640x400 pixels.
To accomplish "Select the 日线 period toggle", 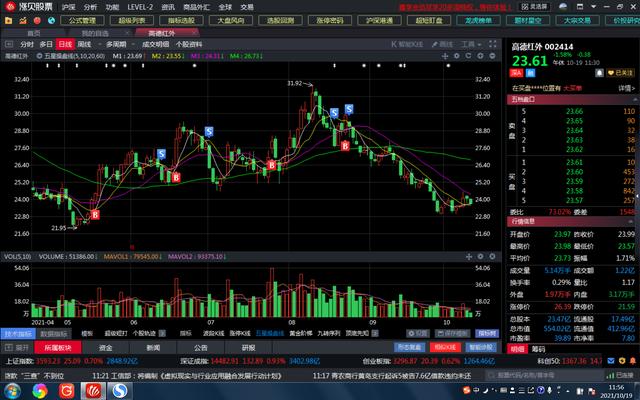I will (x=64, y=44).
